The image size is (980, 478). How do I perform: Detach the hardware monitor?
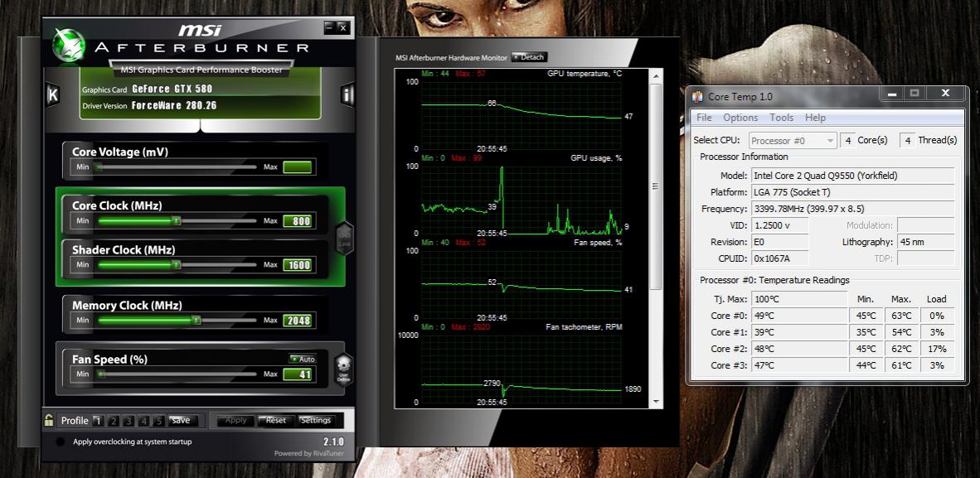(529, 57)
